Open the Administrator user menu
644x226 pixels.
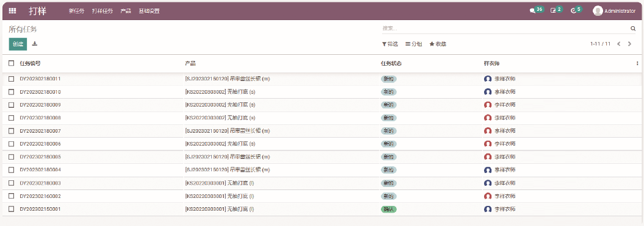pyautogui.click(x=614, y=11)
